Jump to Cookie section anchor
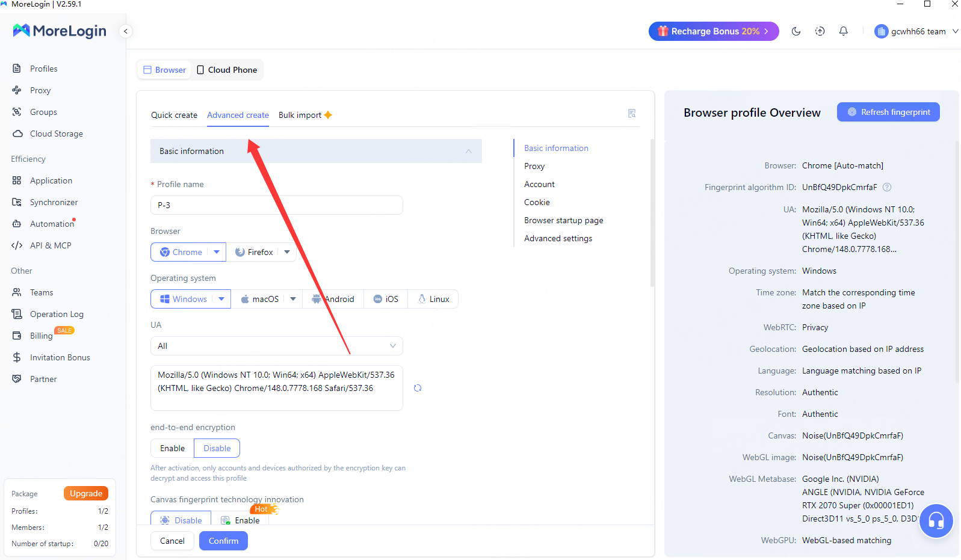 click(x=537, y=202)
